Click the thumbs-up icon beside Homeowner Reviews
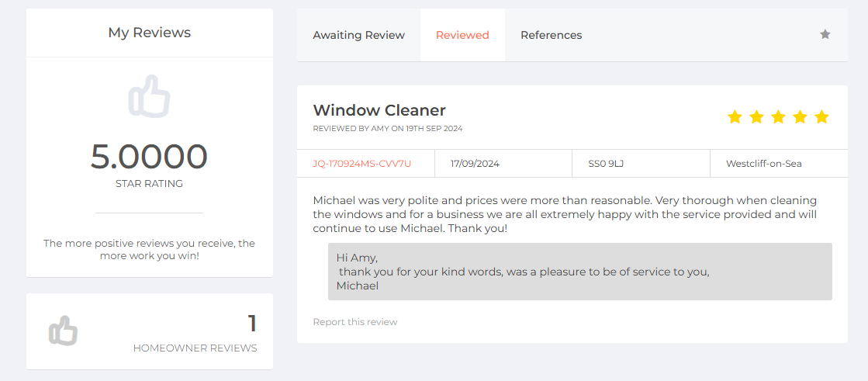Screen dimensions: 868x381 (63, 331)
